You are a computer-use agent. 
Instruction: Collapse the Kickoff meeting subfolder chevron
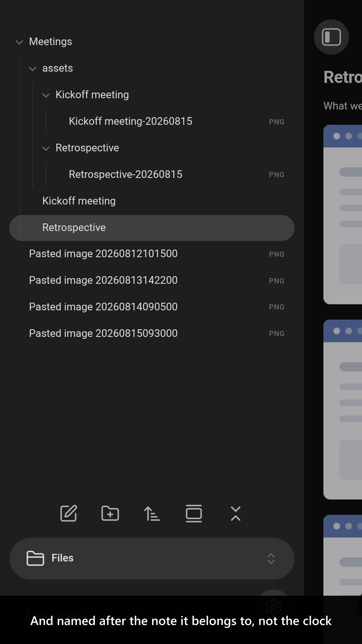(x=46, y=95)
